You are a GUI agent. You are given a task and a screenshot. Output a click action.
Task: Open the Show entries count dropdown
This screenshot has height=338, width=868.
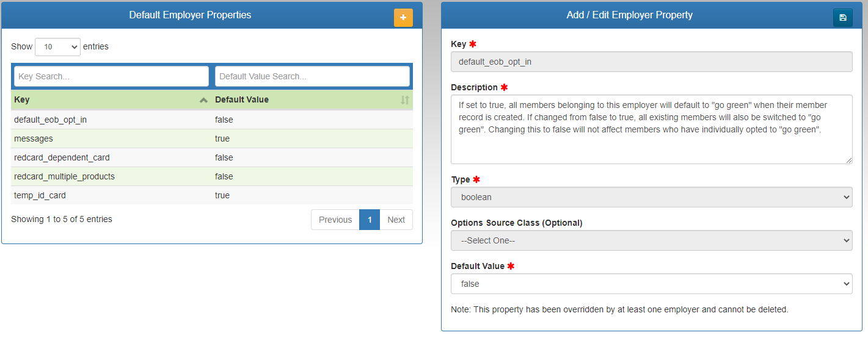click(x=57, y=47)
